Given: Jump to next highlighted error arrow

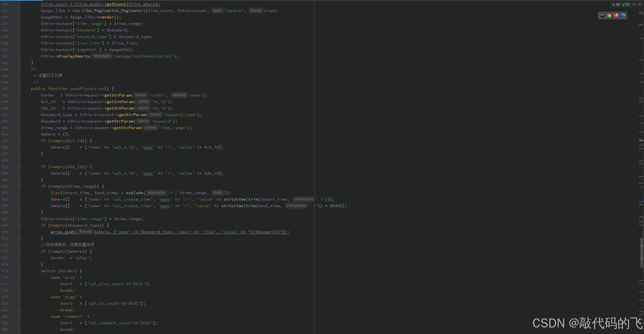Looking at the screenshot, I should (x=639, y=4).
